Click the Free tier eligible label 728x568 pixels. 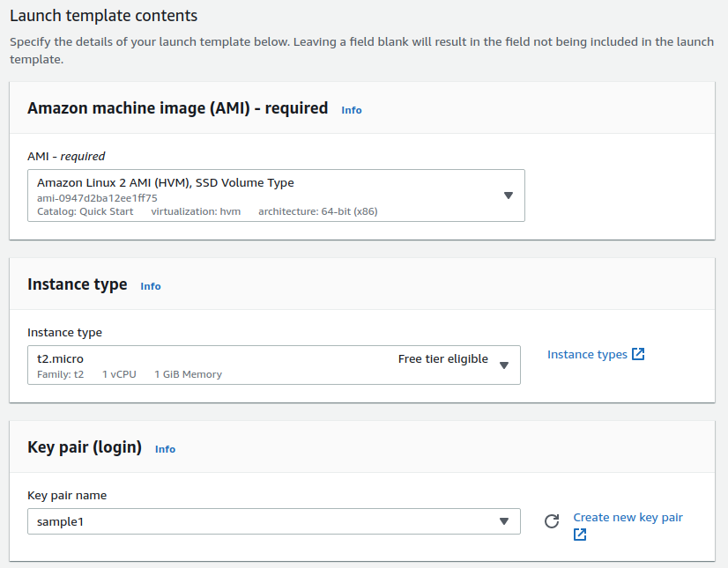442,359
